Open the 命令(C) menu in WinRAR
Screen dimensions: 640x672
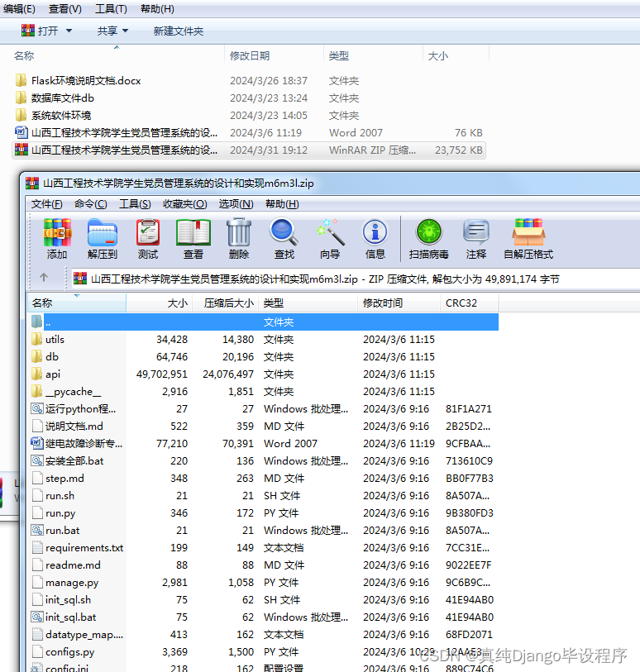[90, 204]
